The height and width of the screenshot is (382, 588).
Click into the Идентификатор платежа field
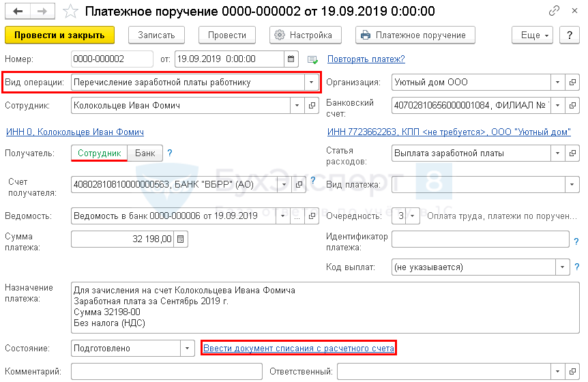click(480, 239)
